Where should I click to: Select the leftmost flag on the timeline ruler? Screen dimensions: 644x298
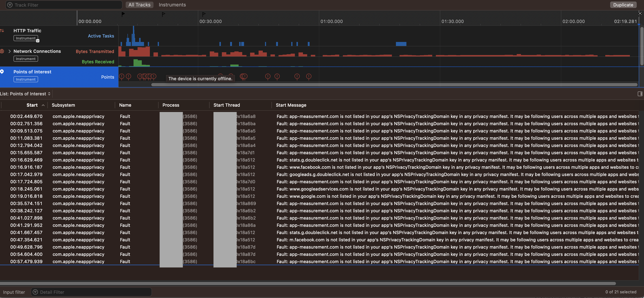pos(123,14)
